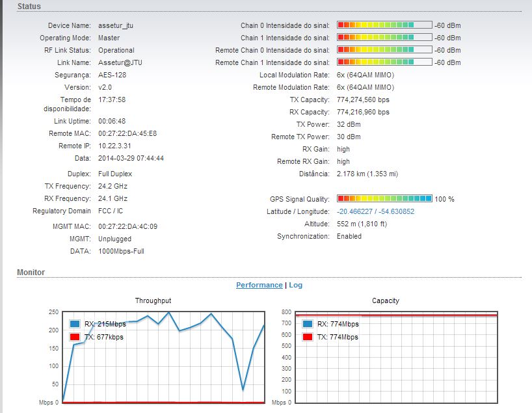Viewport: 532px width, 413px height.
Task: Select device name value assetur_jtu
Action: 116,25
